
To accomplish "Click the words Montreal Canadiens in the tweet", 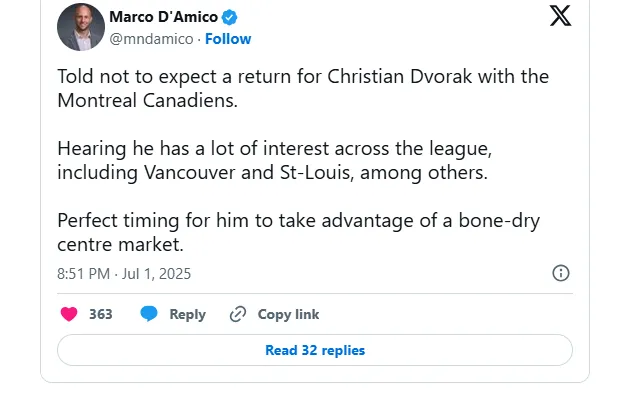I will pyautogui.click(x=147, y=100).
